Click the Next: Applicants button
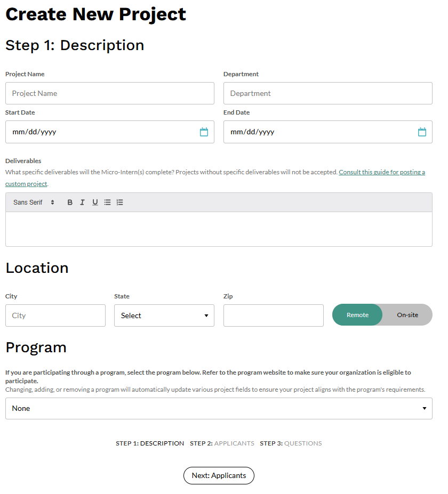Viewport: 448px width, 494px height. tap(219, 475)
